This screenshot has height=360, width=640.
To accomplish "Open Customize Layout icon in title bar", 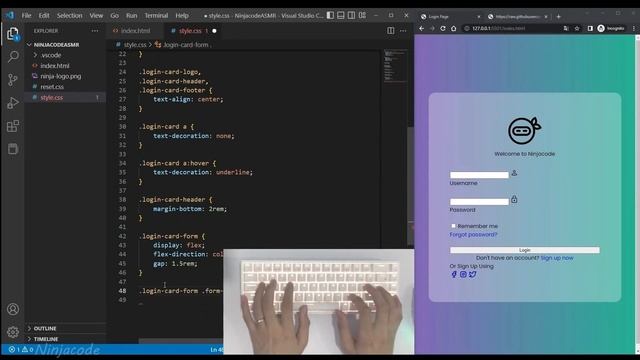I will (x=362, y=16).
